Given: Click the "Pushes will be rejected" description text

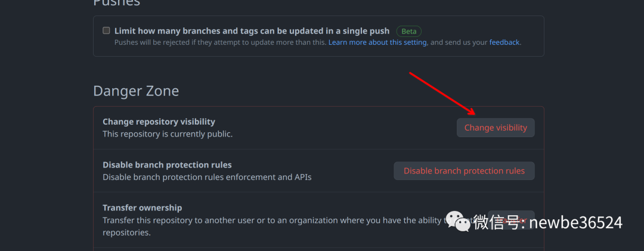Looking at the screenshot, I should click(221, 42).
